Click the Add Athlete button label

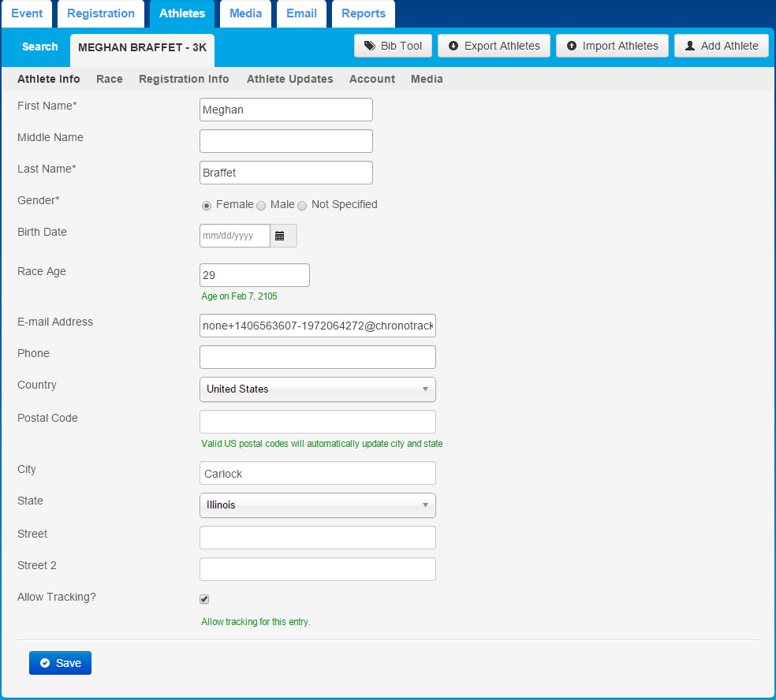(729, 46)
